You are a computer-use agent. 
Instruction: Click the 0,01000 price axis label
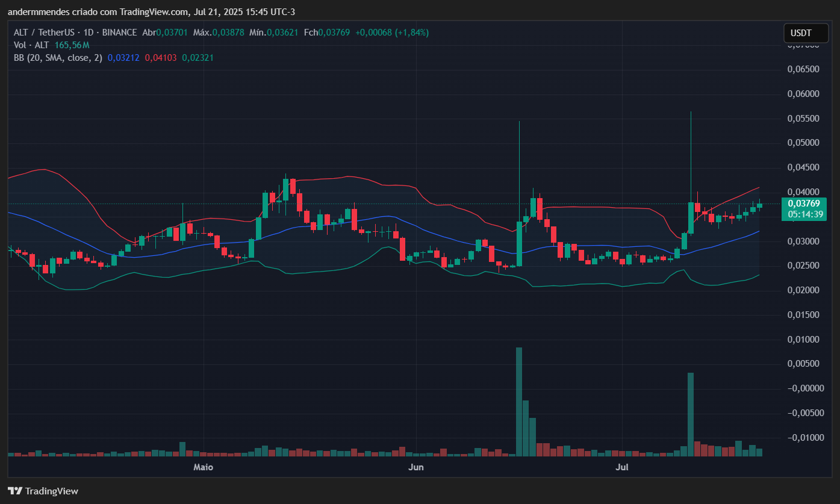pyautogui.click(x=803, y=340)
